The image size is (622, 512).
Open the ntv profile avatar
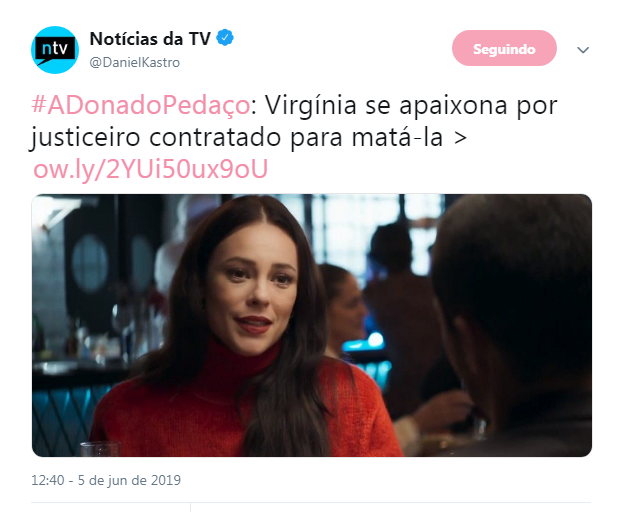55,50
